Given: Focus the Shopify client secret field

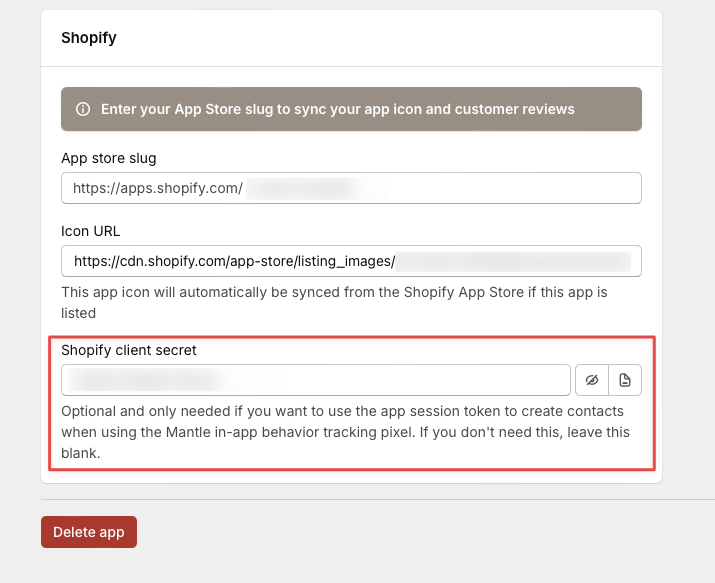Looking at the screenshot, I should pyautogui.click(x=316, y=380).
